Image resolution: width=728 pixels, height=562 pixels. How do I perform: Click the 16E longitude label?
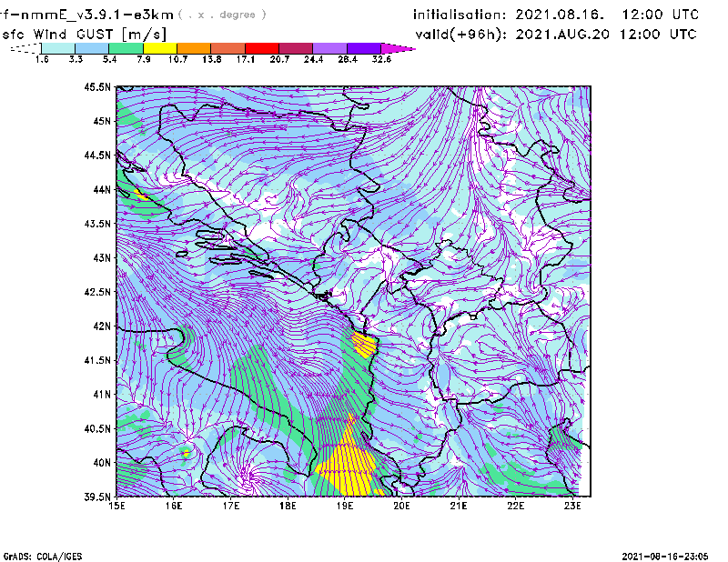[174, 506]
